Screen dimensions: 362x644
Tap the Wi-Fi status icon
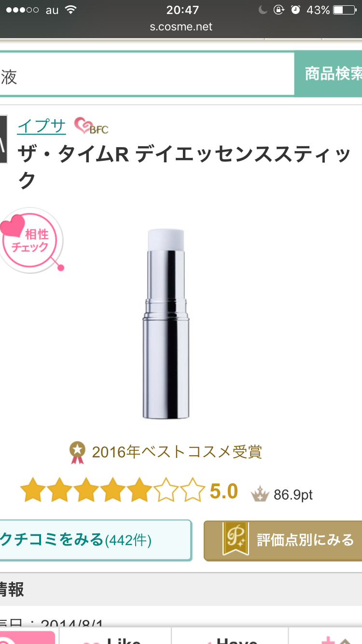(x=71, y=10)
